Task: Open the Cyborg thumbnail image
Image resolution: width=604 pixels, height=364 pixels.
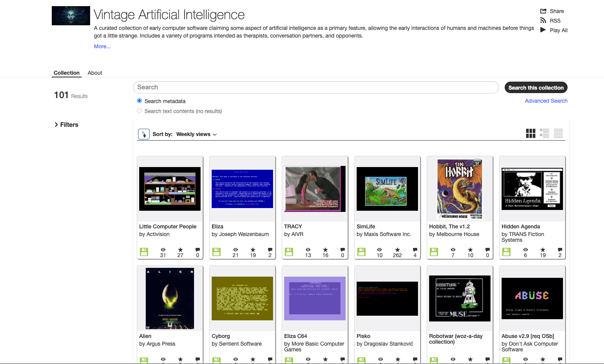Action: 242,298
